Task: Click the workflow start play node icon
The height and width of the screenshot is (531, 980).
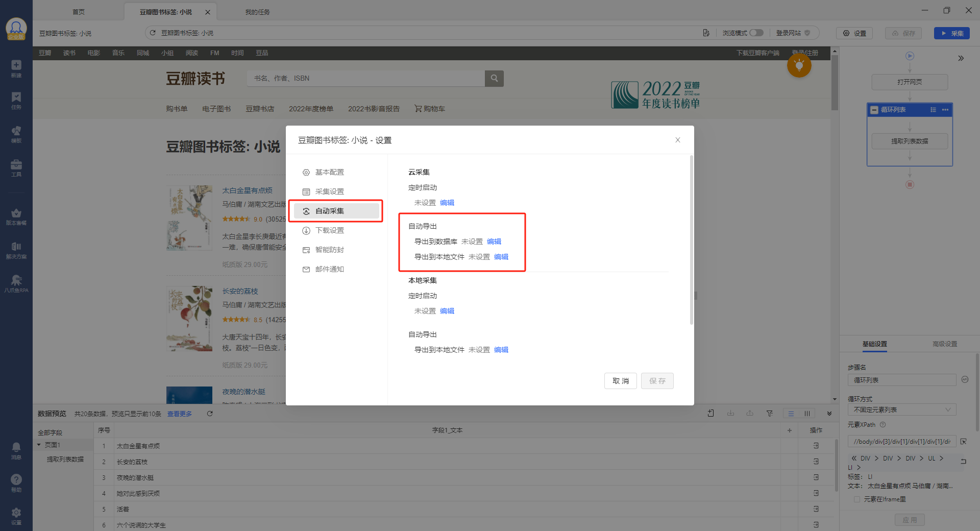Action: point(910,56)
